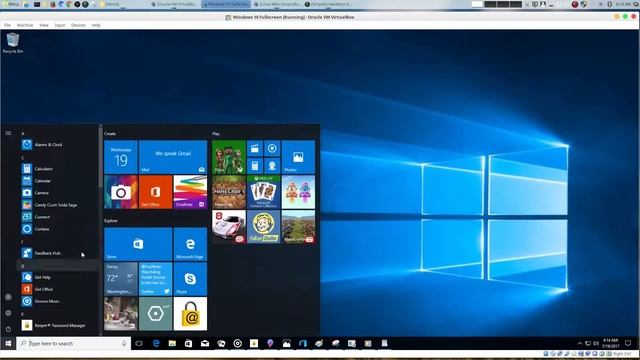The height and width of the screenshot is (360, 640).
Task: Open the small Calculator tile
Action: pos(255,166)
